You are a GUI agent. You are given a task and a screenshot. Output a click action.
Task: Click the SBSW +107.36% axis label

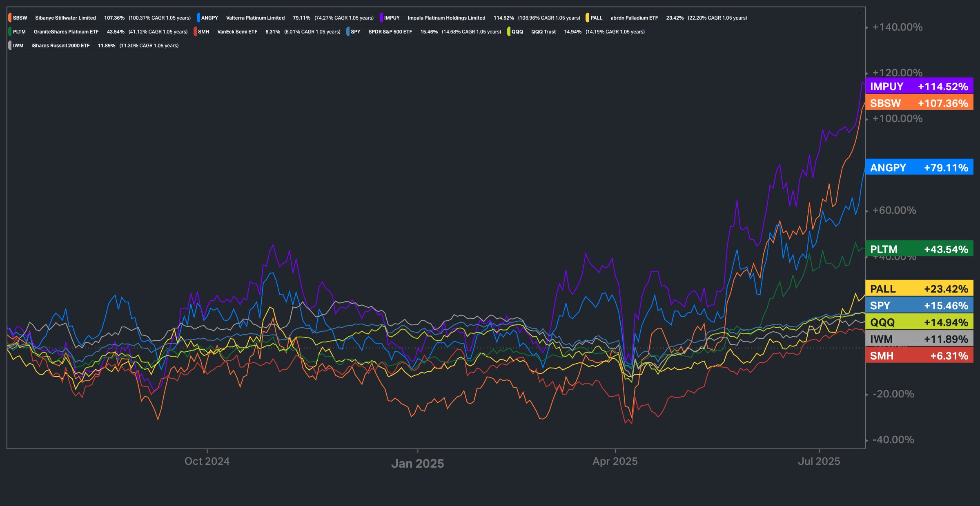pos(919,103)
